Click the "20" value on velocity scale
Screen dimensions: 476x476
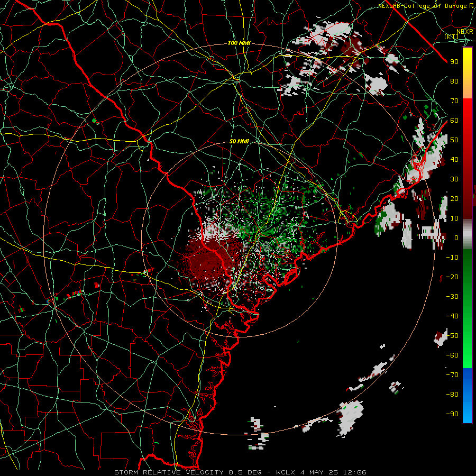coord(454,199)
